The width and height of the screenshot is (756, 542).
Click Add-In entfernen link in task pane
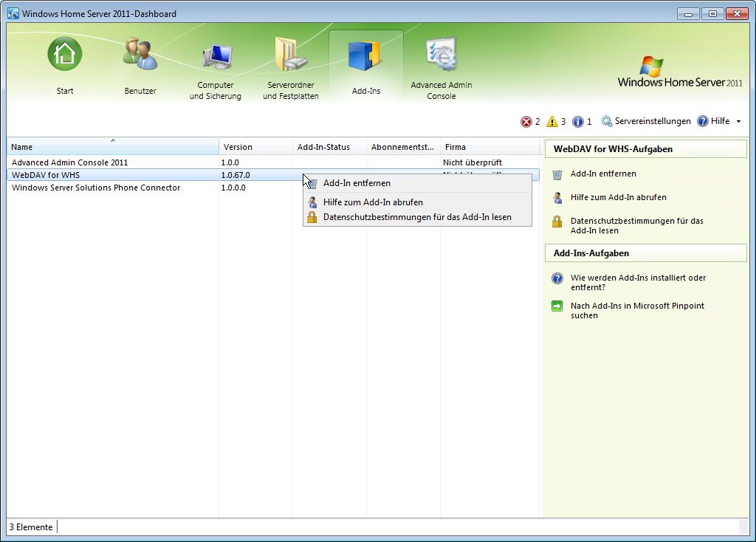pyautogui.click(x=603, y=174)
